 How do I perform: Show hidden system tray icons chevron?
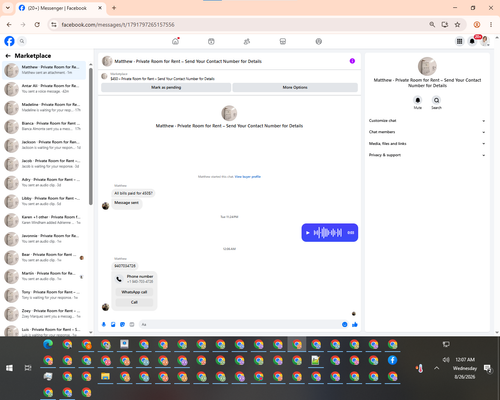(437, 368)
